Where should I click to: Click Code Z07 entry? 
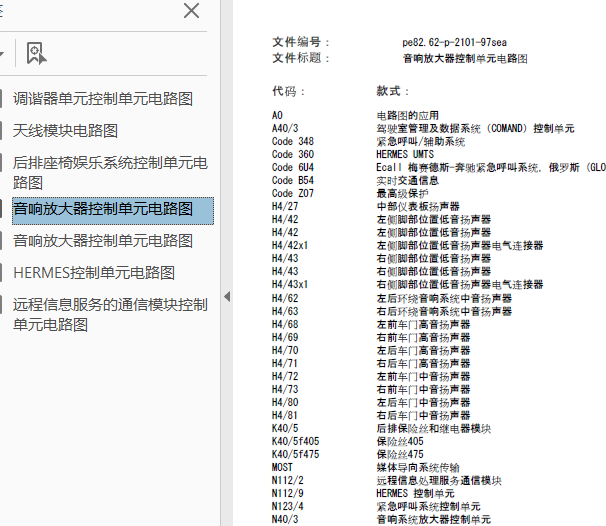pyautogui.click(x=293, y=193)
